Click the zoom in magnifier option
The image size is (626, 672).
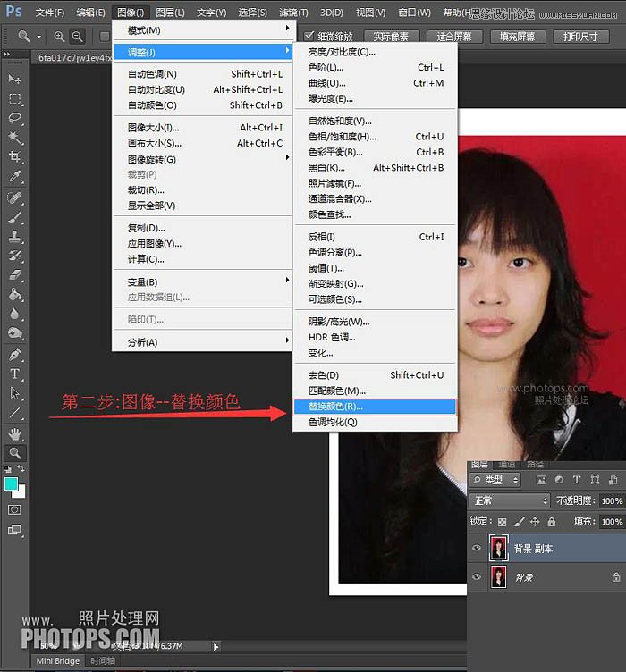click(59, 37)
